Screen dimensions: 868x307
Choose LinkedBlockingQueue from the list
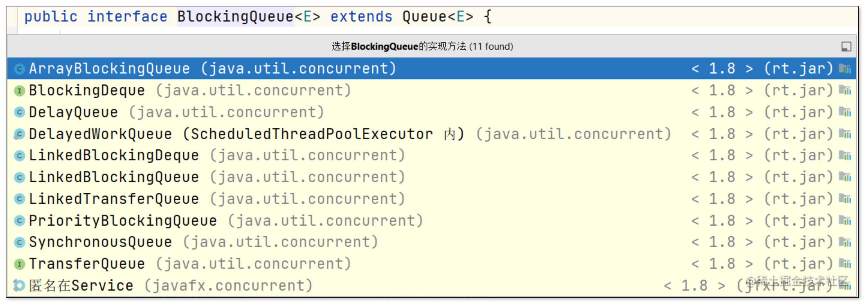coord(114,177)
